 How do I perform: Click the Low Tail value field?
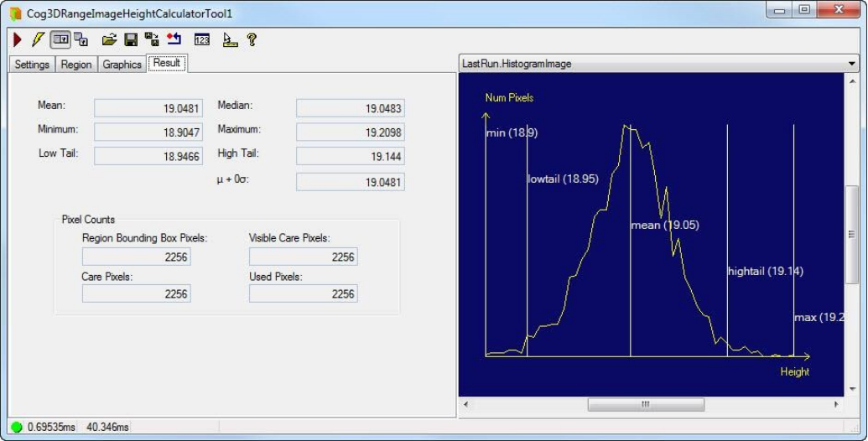[x=148, y=156]
